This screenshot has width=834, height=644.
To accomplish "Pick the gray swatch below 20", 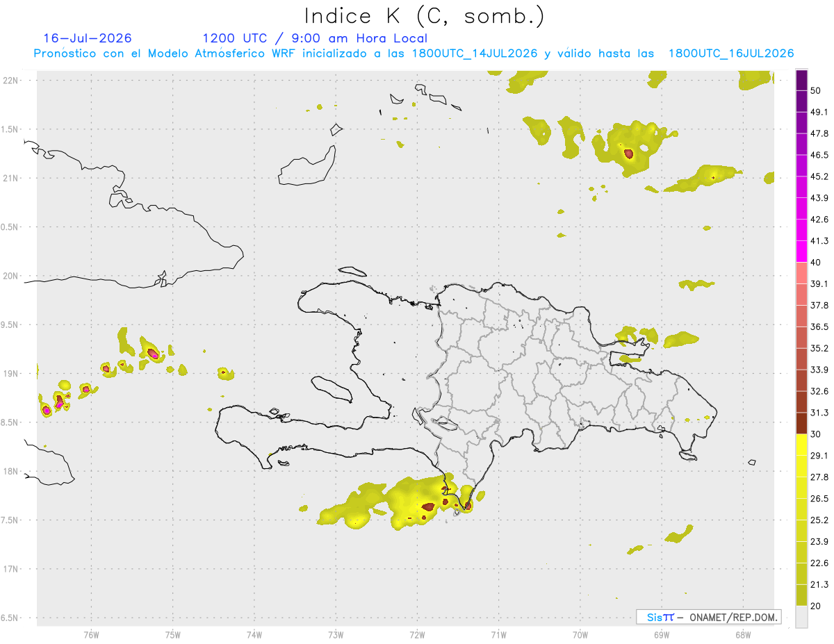I will tap(802, 616).
